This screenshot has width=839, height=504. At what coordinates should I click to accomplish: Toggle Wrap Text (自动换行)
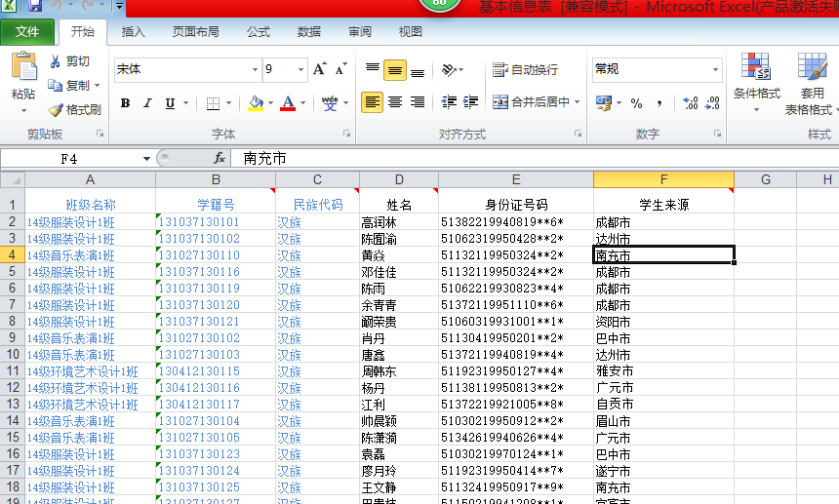pyautogui.click(x=526, y=70)
